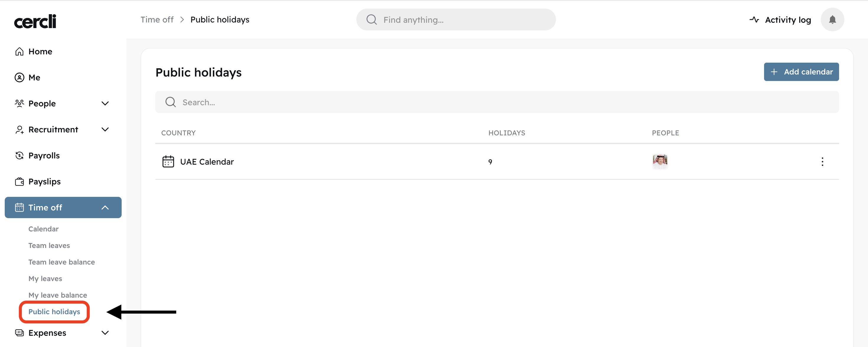The image size is (868, 347).
Task: Click the Time off breadcrumb link
Action: coord(157,20)
